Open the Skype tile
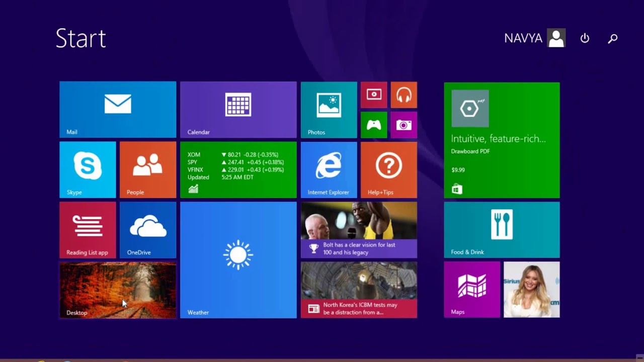The image size is (644, 362). 88,170
